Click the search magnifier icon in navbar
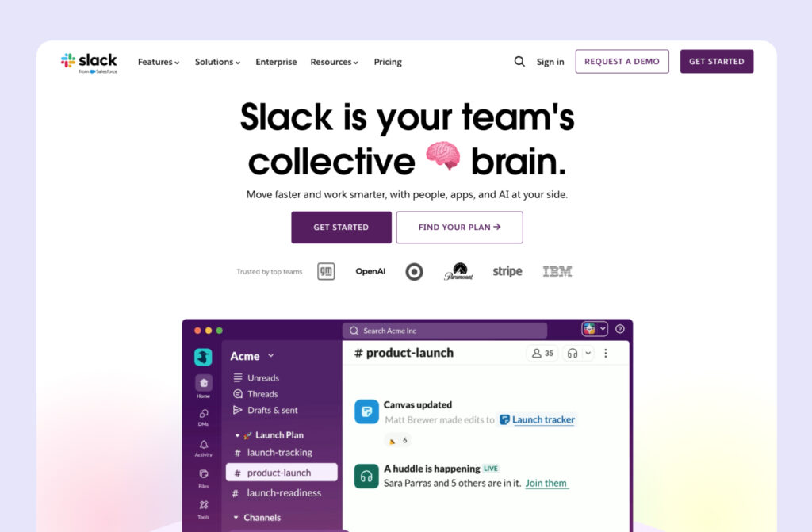This screenshot has width=812, height=532. [519, 62]
